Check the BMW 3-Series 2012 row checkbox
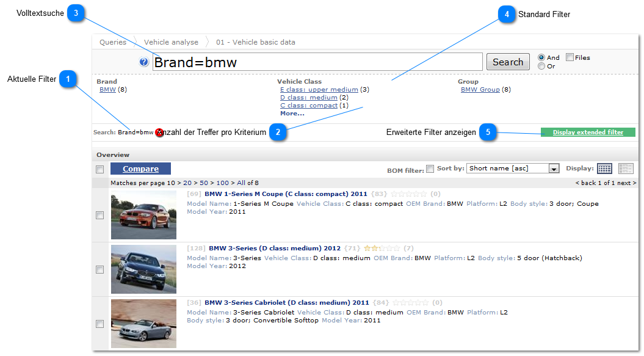 [99, 270]
